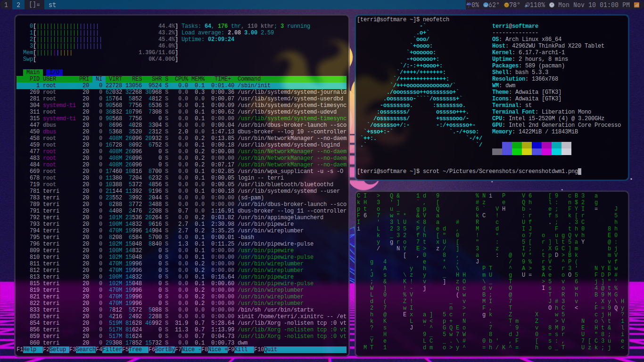The height and width of the screenshot is (362, 644).
Task: Sort htop by the SHR column header
Action: (157, 79)
